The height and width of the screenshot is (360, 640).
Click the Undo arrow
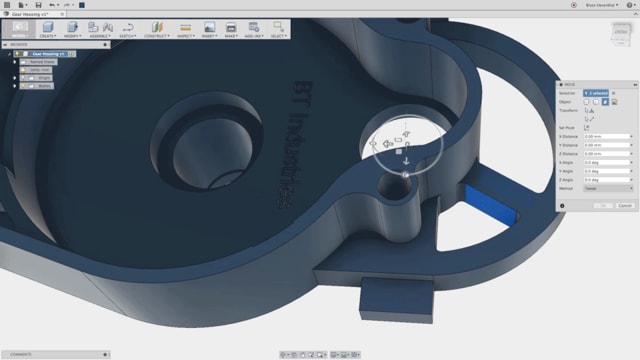[x=52, y=5]
